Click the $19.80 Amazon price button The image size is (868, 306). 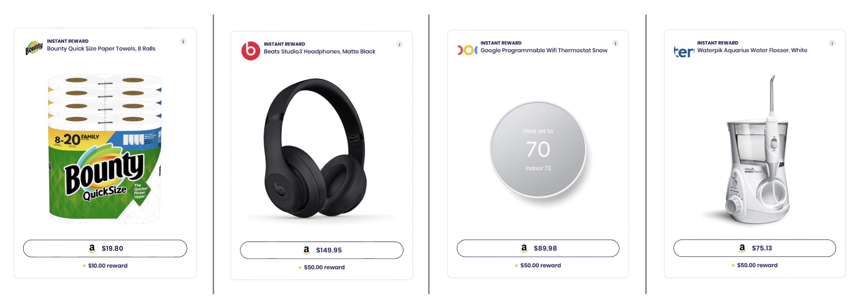[105, 248]
